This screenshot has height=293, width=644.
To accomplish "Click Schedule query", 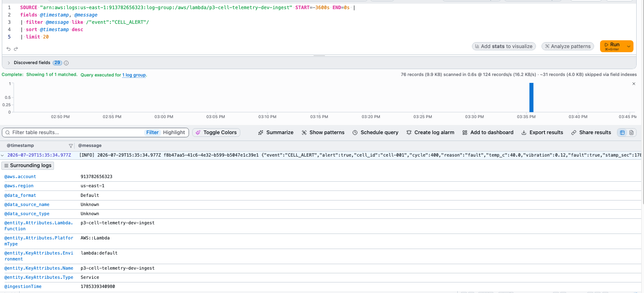I will [375, 132].
